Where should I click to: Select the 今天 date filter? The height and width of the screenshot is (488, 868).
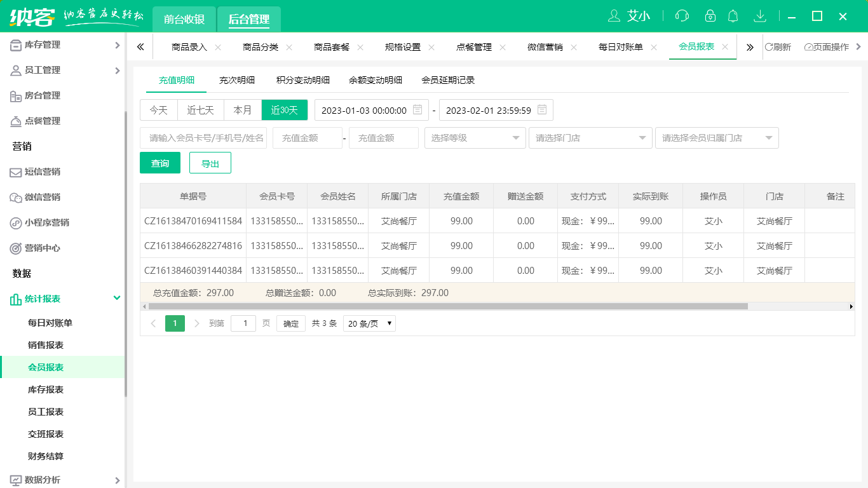[158, 109]
